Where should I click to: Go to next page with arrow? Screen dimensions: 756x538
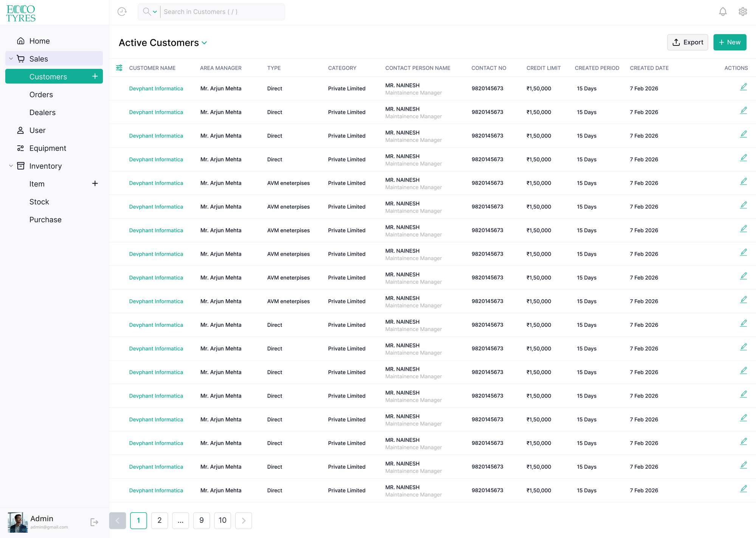coord(243,521)
